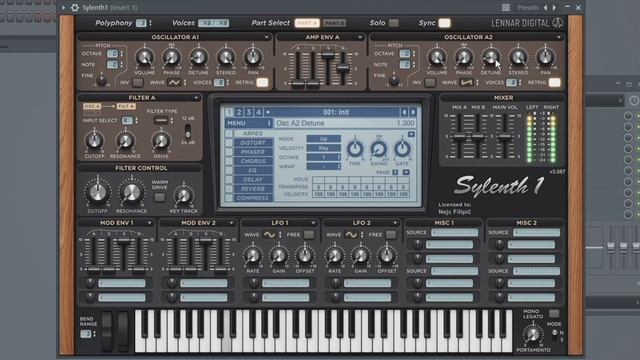Click the Oscillator A2 Pan knob
The width and height of the screenshot is (640, 360).
tap(545, 58)
